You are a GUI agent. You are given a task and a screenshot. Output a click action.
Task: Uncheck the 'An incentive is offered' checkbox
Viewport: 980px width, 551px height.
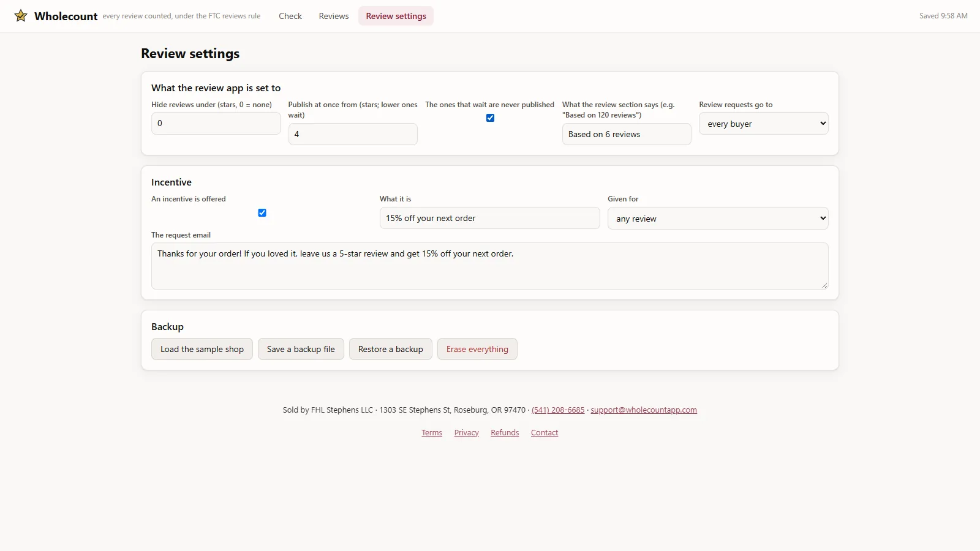(262, 213)
